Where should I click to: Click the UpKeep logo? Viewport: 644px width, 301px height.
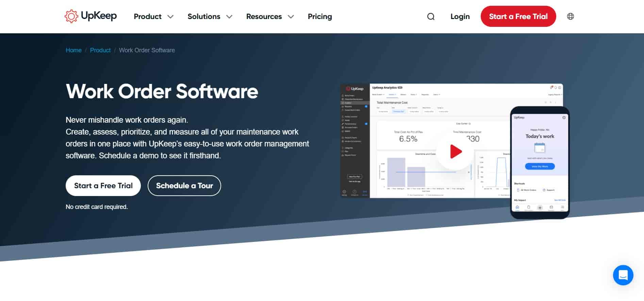[x=90, y=16]
